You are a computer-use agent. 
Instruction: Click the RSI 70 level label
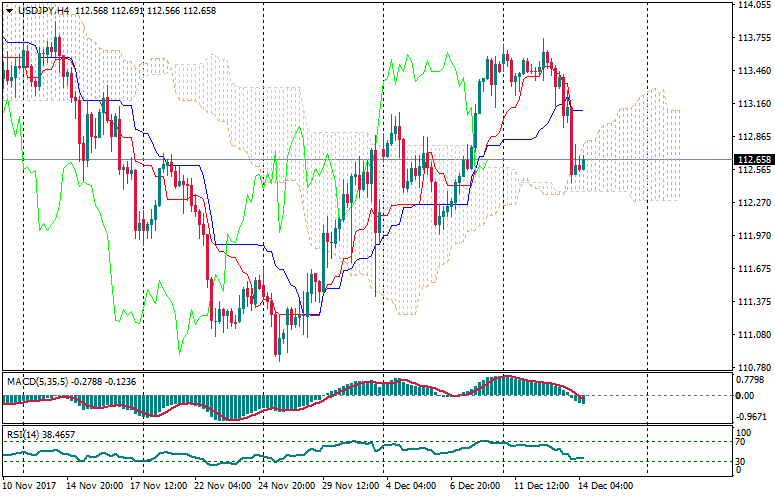point(741,441)
